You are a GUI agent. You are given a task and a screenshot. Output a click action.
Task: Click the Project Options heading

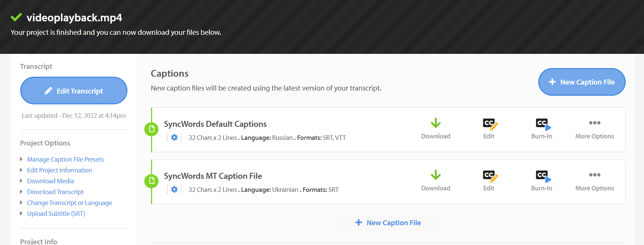coord(45,143)
